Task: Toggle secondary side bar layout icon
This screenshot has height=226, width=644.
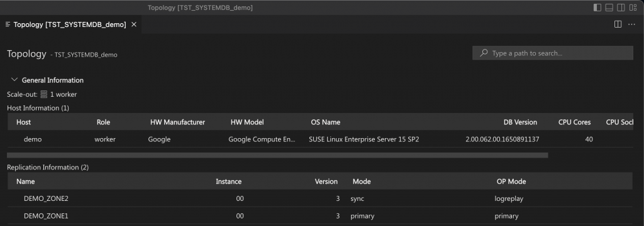Action: pyautogui.click(x=621, y=8)
